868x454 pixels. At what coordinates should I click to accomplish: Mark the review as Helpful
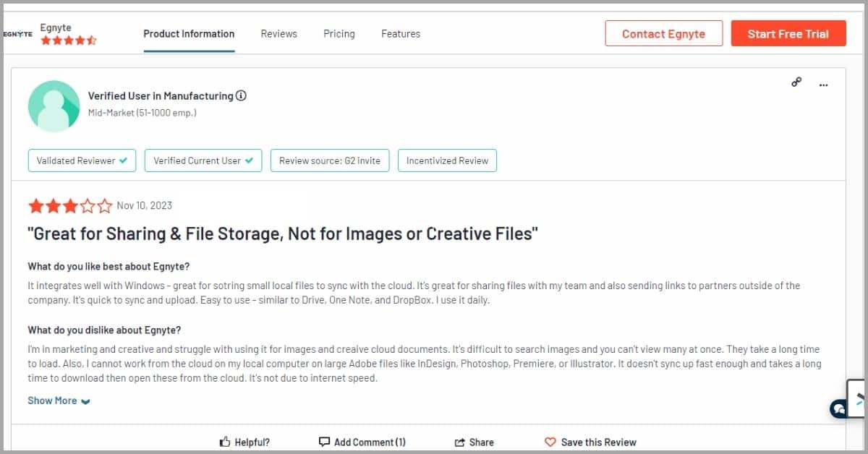[244, 442]
